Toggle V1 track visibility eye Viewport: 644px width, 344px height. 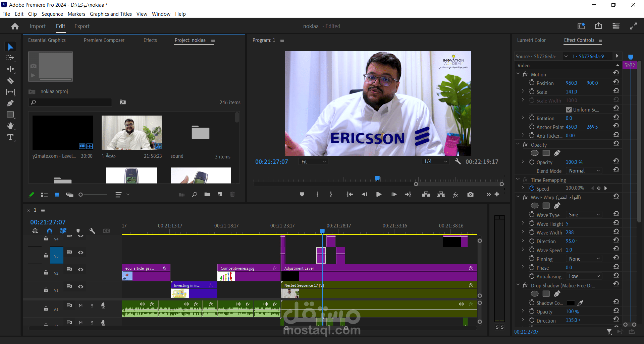[80, 286]
